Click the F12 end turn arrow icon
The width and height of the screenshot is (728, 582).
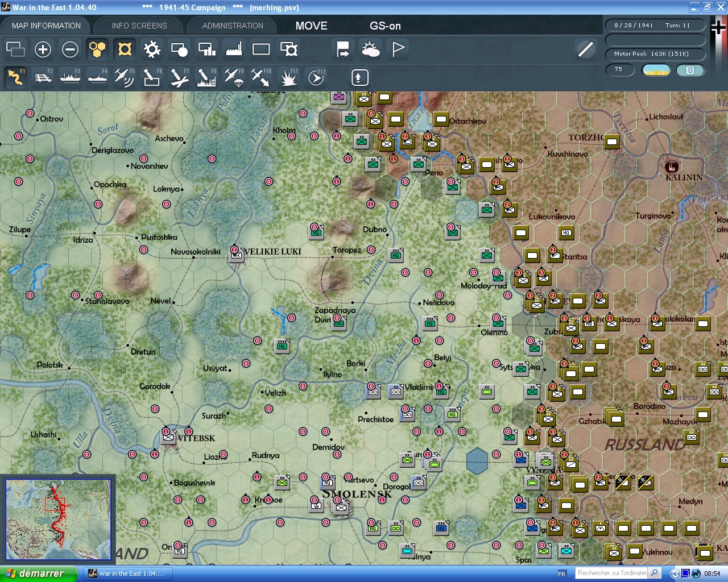click(316, 77)
